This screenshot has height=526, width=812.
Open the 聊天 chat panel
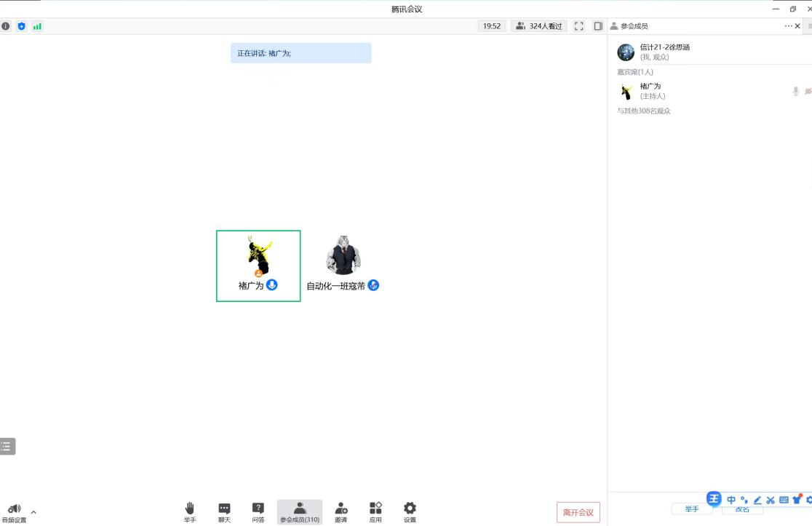click(x=225, y=512)
